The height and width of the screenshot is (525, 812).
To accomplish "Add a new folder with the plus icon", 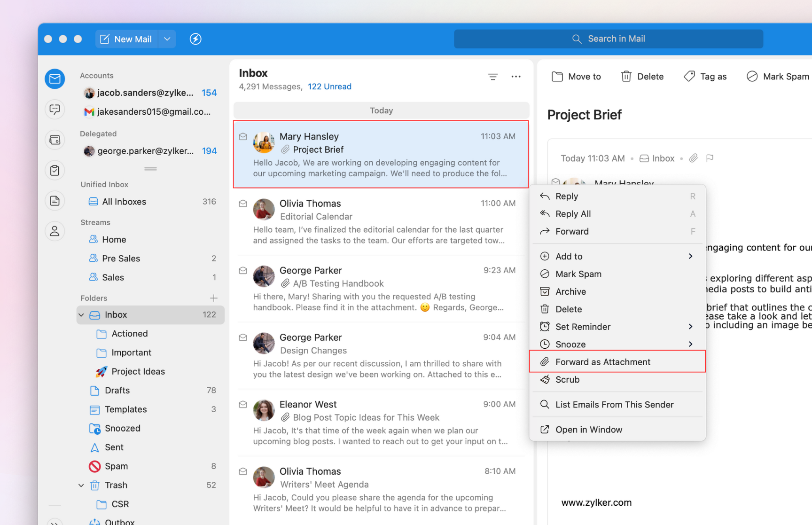I will point(214,298).
